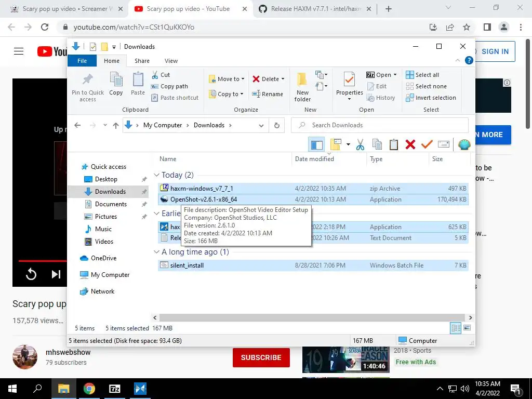Open Chrome from the taskbar
Screen dimensions: 532x399
[x=89, y=389]
